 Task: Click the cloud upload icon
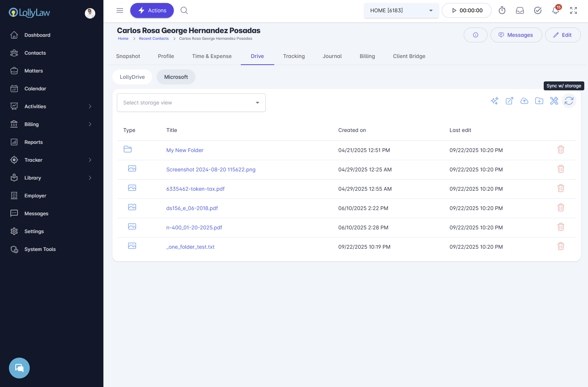click(524, 101)
